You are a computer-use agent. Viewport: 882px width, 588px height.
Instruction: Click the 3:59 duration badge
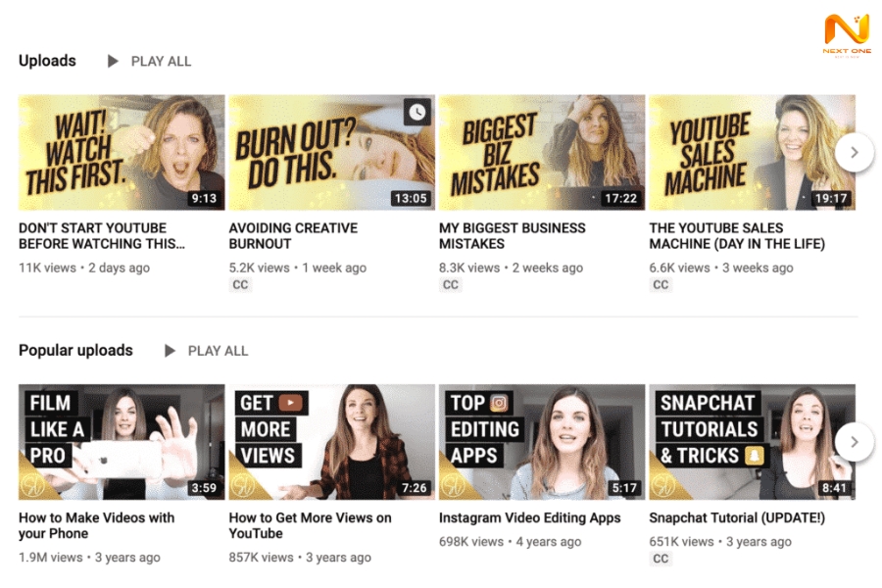tap(204, 488)
